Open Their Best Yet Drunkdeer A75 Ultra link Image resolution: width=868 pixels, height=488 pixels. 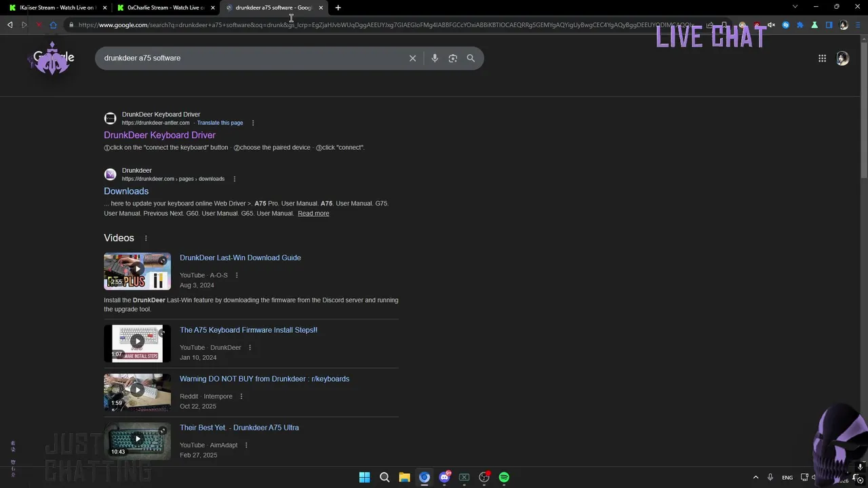tap(239, 428)
